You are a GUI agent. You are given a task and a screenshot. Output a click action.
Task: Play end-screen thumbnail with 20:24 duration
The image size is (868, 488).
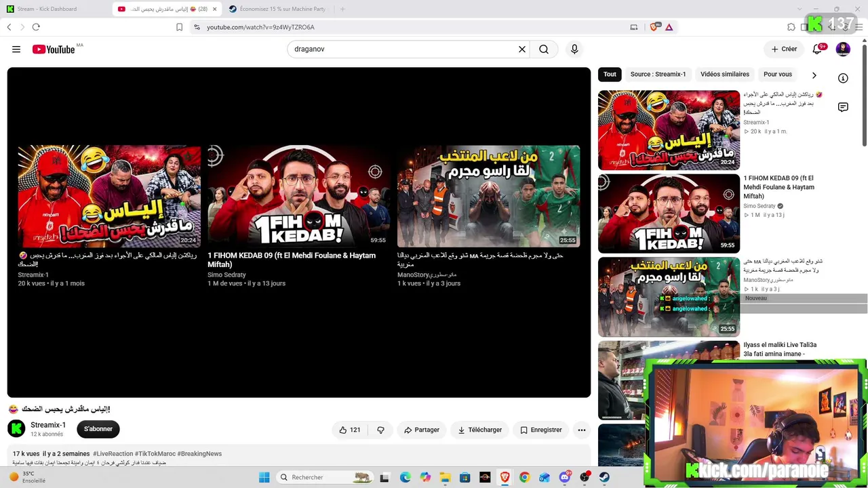tap(109, 196)
